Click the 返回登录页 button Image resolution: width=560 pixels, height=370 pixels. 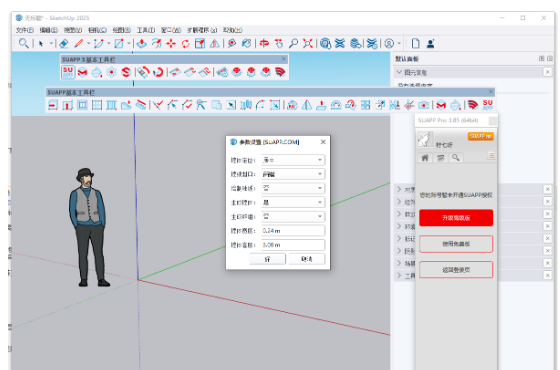click(x=456, y=270)
